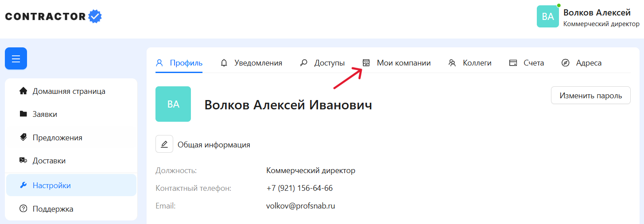
Task: Click the home icon beside Домашняя страница
Action: tap(23, 91)
